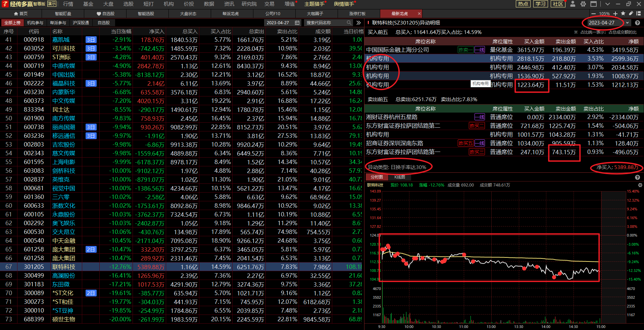Zoom out with the minus icon
The height and width of the screenshot is (330, 644).
593,13
